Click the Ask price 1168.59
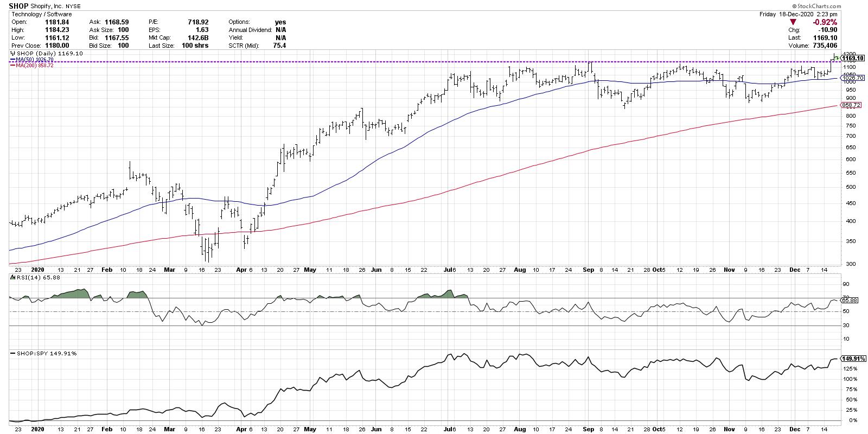Screen dimensions: 868x434 click(x=117, y=22)
